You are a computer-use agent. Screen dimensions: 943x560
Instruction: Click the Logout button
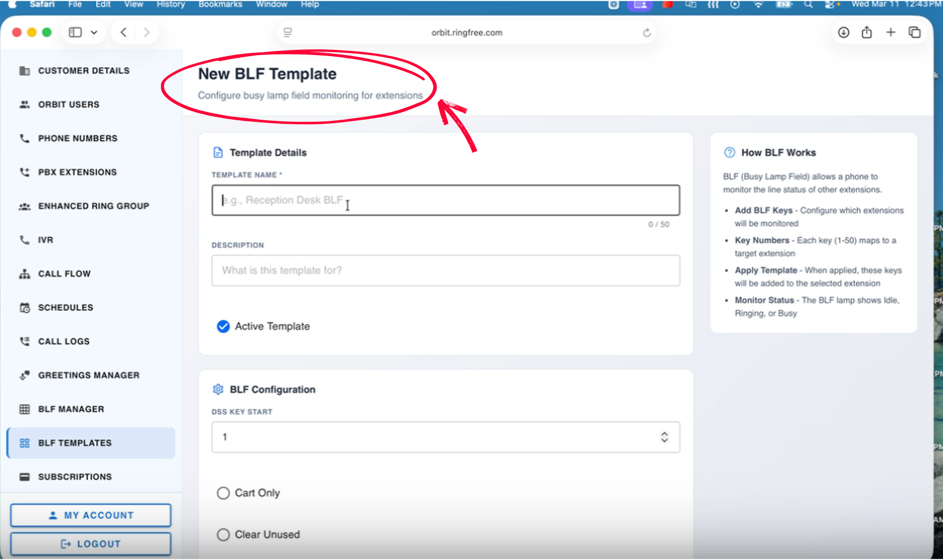tap(91, 544)
